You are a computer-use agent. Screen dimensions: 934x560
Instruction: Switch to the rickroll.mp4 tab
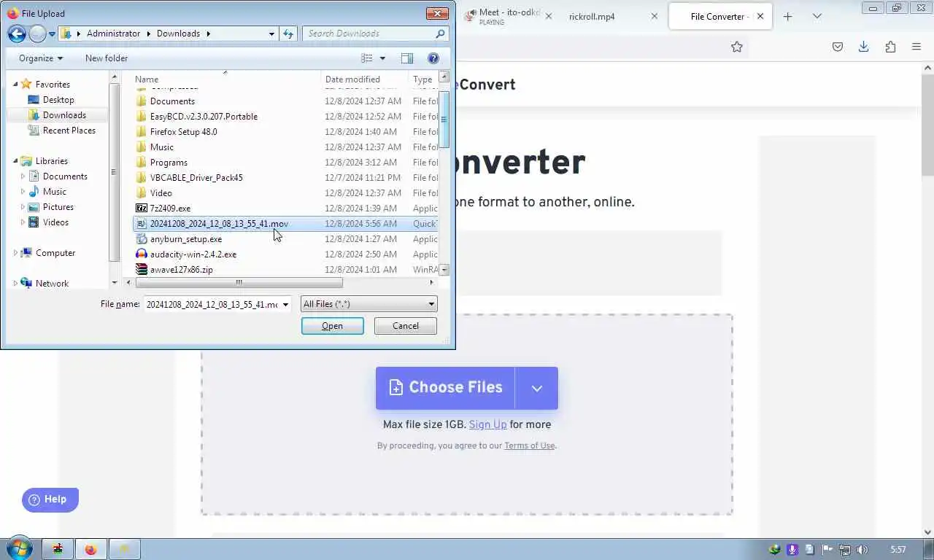592,16
